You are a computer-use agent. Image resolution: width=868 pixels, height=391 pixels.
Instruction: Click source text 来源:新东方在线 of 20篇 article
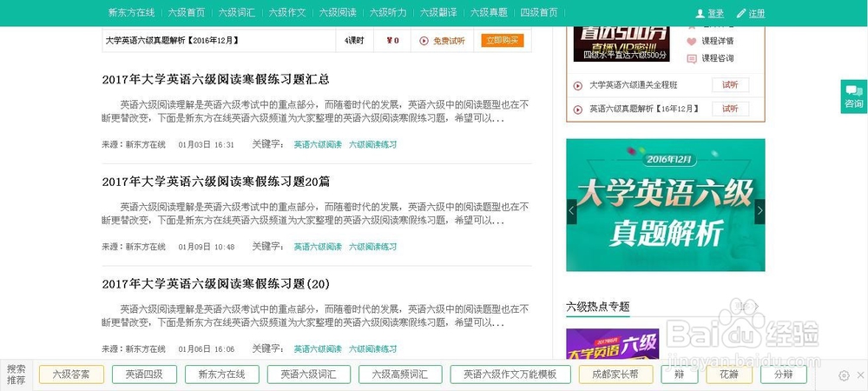click(x=134, y=247)
